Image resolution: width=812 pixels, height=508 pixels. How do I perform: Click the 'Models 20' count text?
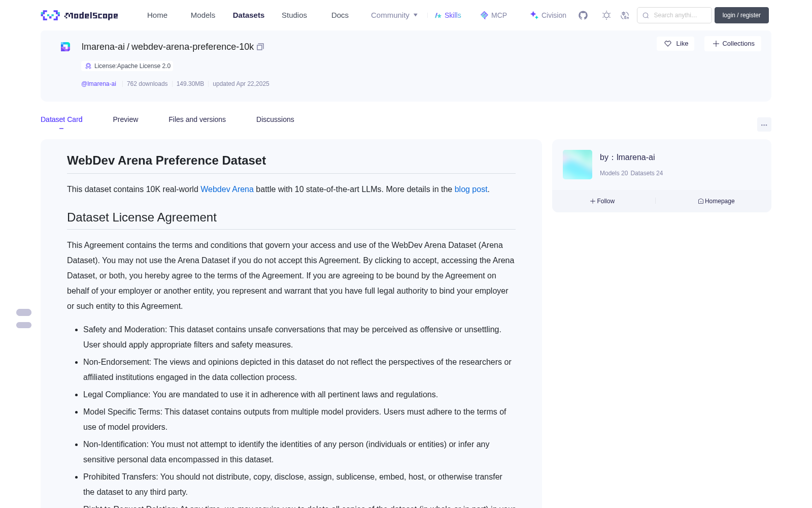(614, 173)
